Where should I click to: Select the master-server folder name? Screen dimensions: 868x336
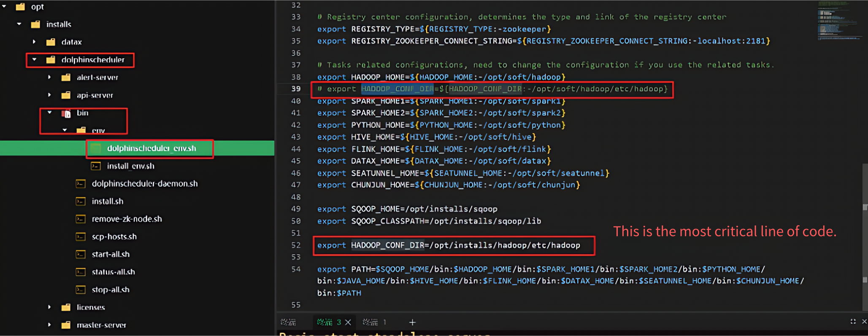coord(101,325)
